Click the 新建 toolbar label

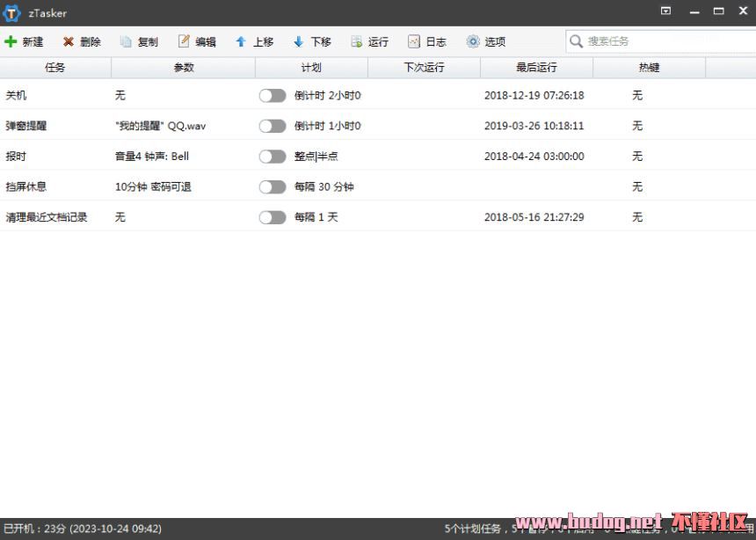(33, 42)
